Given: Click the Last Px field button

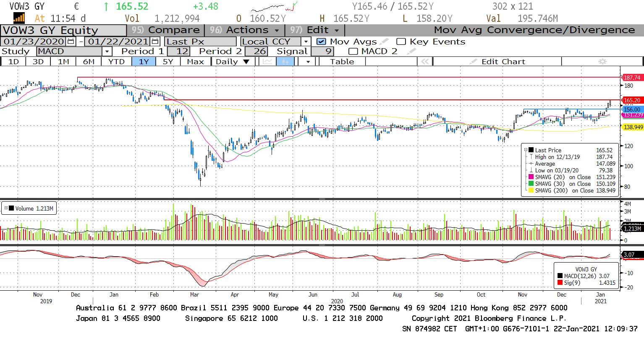Looking at the screenshot, I should (x=200, y=42).
